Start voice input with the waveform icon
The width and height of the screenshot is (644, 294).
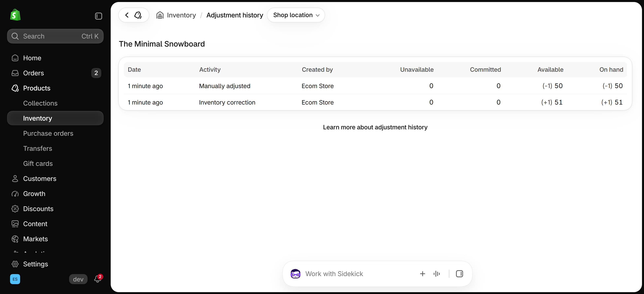point(437,274)
